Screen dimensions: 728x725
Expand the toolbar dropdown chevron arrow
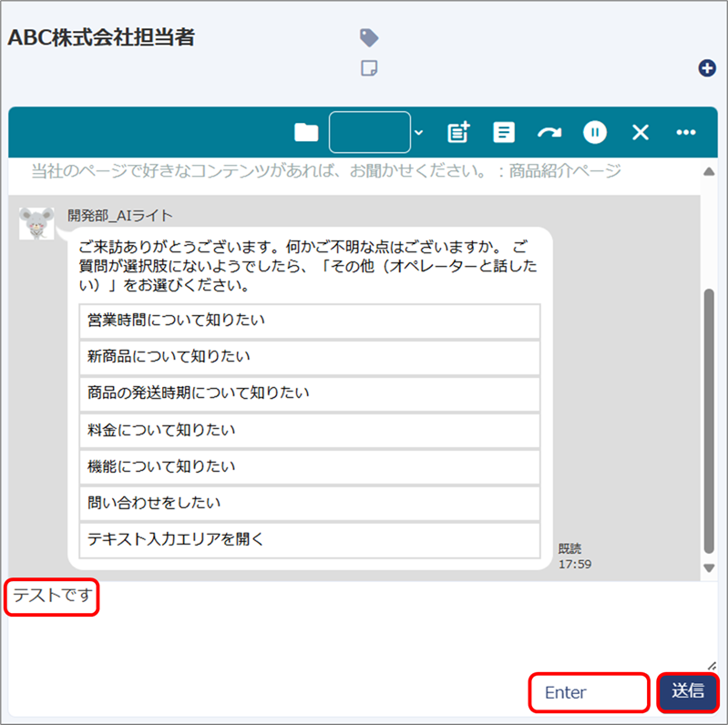[419, 133]
